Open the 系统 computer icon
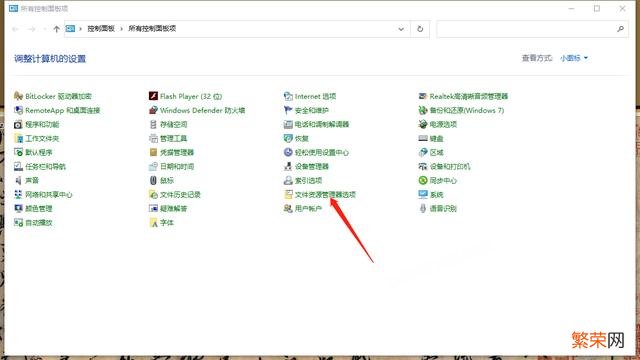640x360 pixels. point(423,194)
